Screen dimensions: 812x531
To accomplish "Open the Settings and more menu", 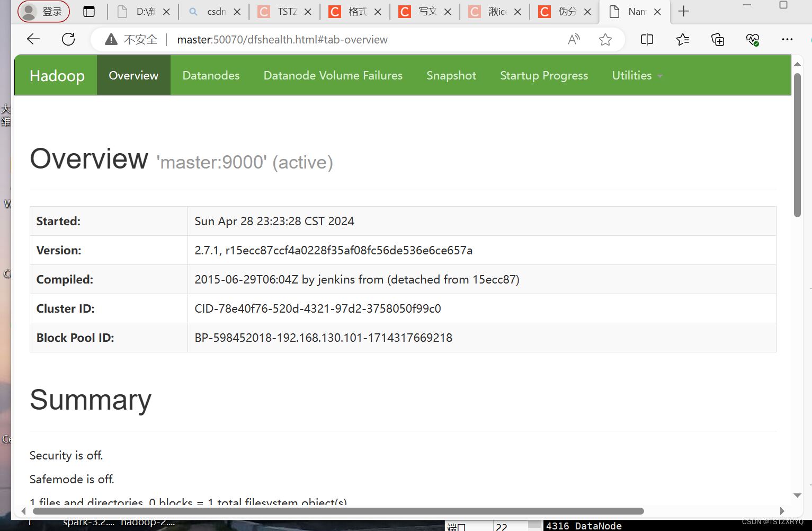I will 788,39.
